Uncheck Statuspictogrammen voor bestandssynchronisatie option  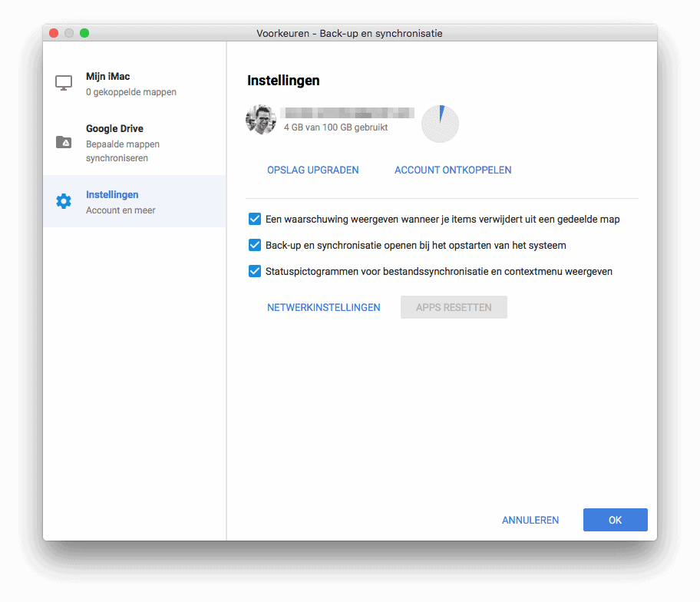255,272
